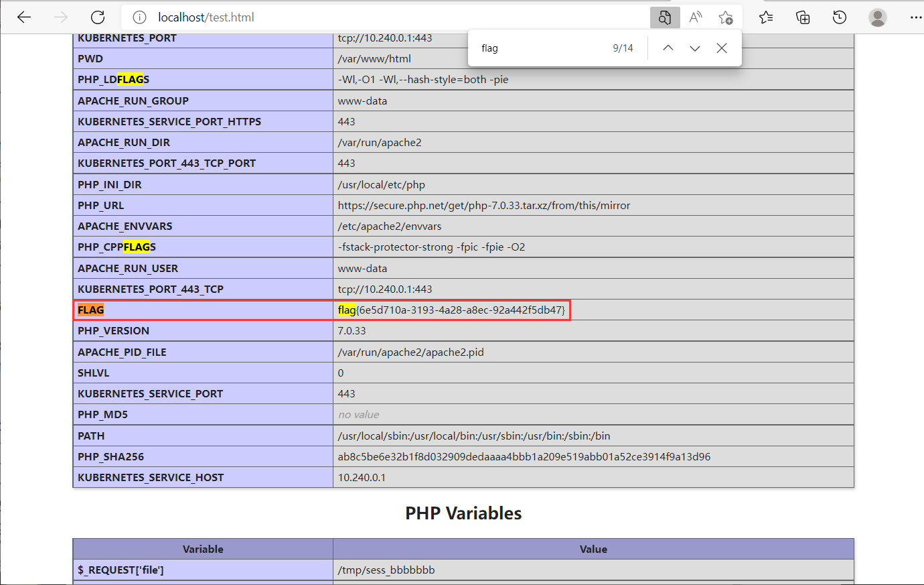The image size is (924, 585).
Task: Click the 9/14 match counter
Action: (623, 48)
